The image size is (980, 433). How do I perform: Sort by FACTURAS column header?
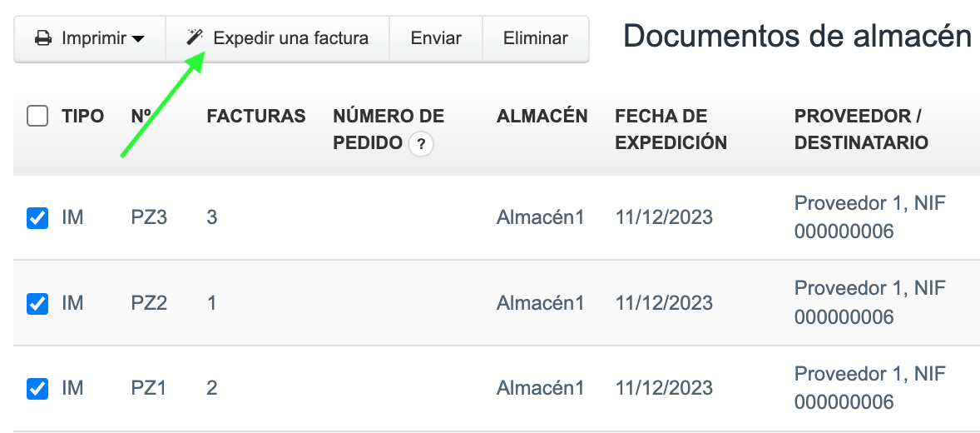pyautogui.click(x=256, y=117)
